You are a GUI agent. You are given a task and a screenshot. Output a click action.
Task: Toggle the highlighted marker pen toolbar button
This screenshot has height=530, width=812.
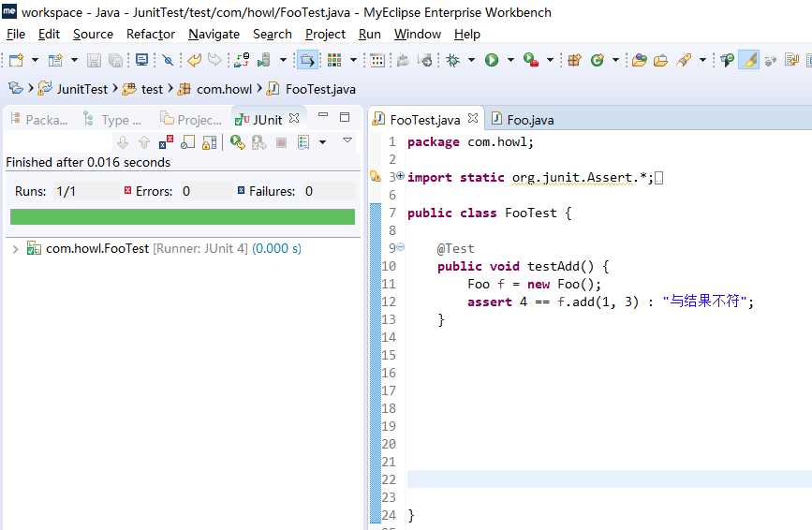point(749,60)
